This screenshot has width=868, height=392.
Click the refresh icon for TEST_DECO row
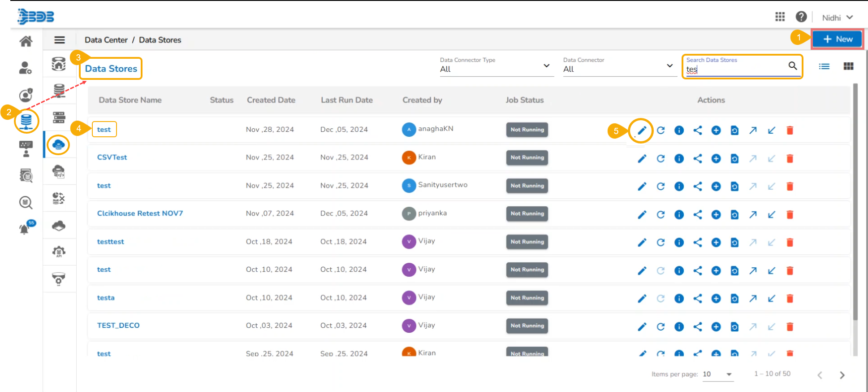(661, 327)
